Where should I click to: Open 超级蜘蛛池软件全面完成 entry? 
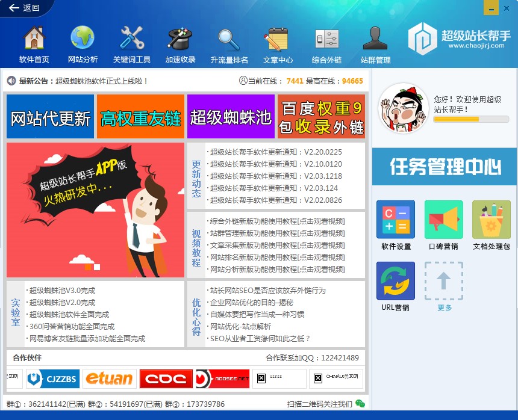[69, 315]
